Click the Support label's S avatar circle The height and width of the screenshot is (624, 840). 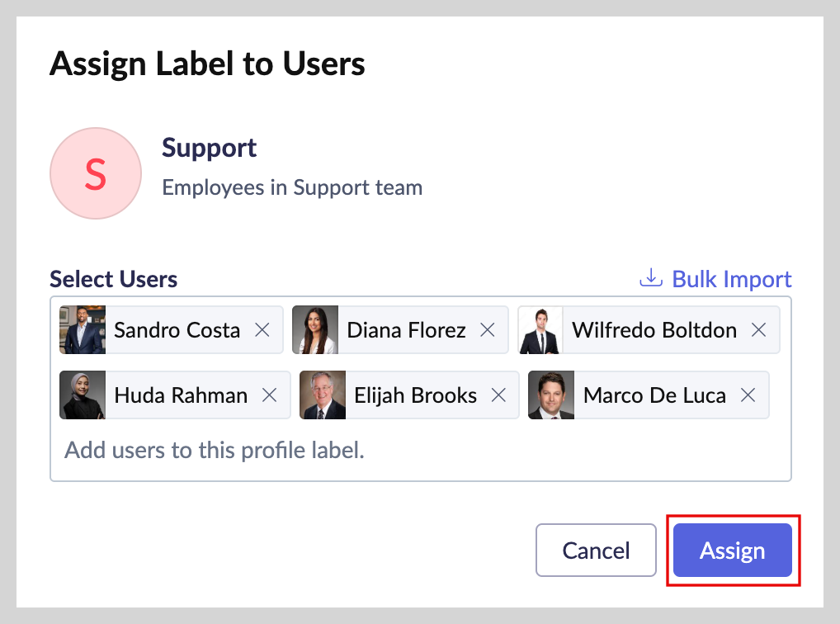click(x=96, y=173)
